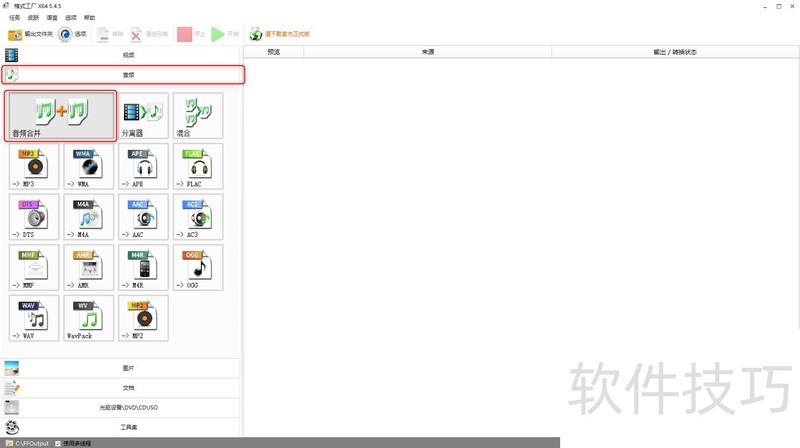This screenshot has width=800, height=448.
Task: Click the download official version link
Action: pos(280,34)
